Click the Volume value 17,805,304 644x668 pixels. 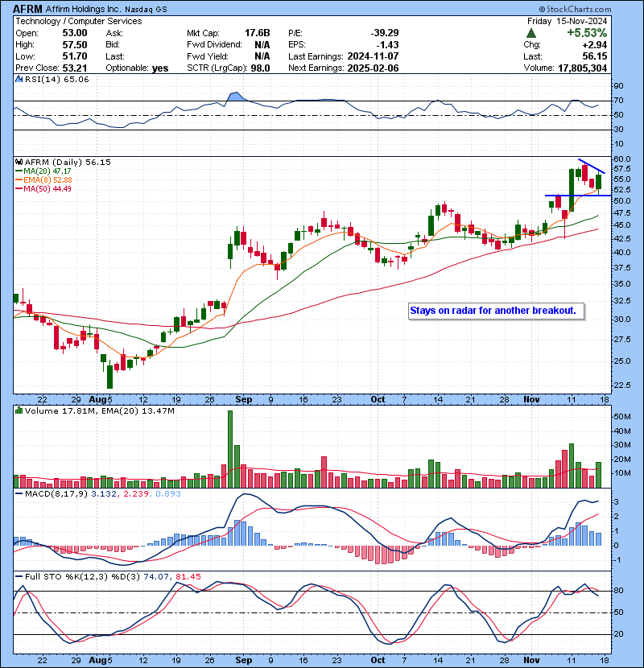click(x=582, y=68)
